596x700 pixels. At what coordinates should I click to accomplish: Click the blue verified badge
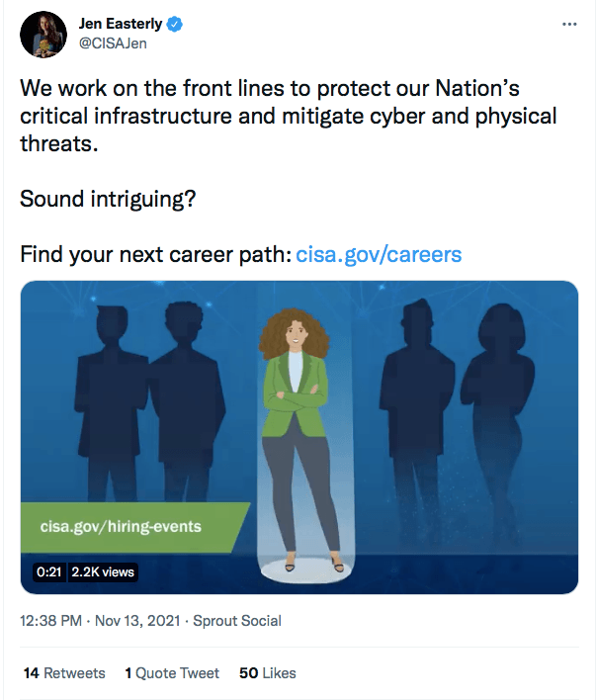(x=175, y=24)
